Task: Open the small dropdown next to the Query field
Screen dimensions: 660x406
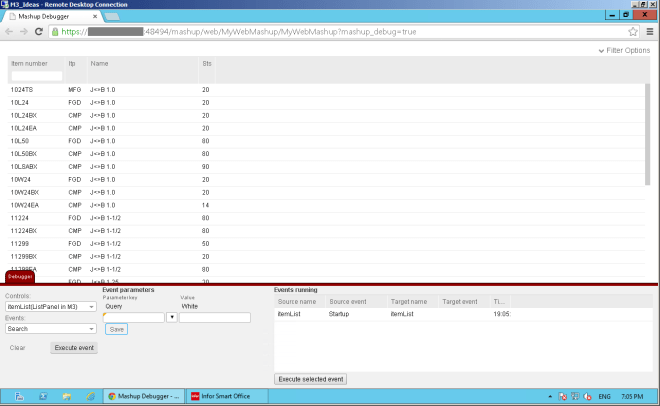Action: (x=171, y=318)
